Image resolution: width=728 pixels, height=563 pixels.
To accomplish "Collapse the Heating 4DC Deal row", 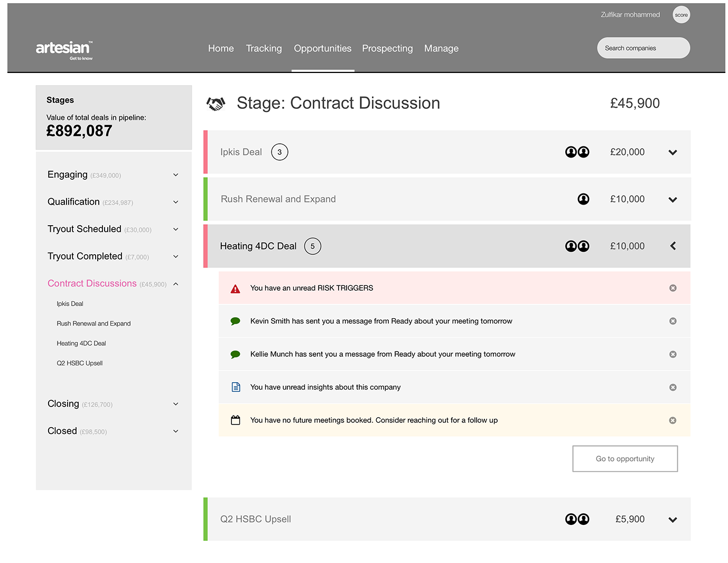I will point(673,246).
